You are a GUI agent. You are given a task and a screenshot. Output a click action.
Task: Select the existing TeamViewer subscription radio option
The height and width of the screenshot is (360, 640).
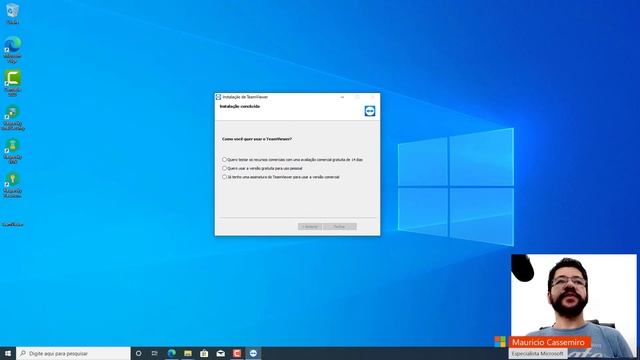(x=224, y=177)
